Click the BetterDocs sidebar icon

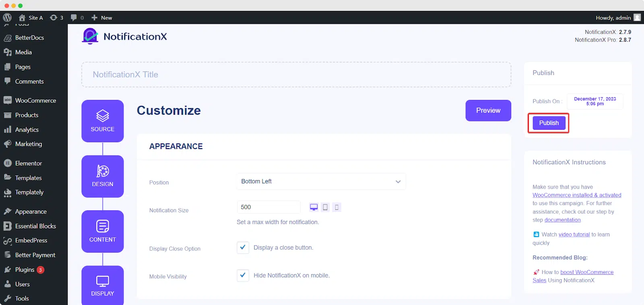[7, 38]
